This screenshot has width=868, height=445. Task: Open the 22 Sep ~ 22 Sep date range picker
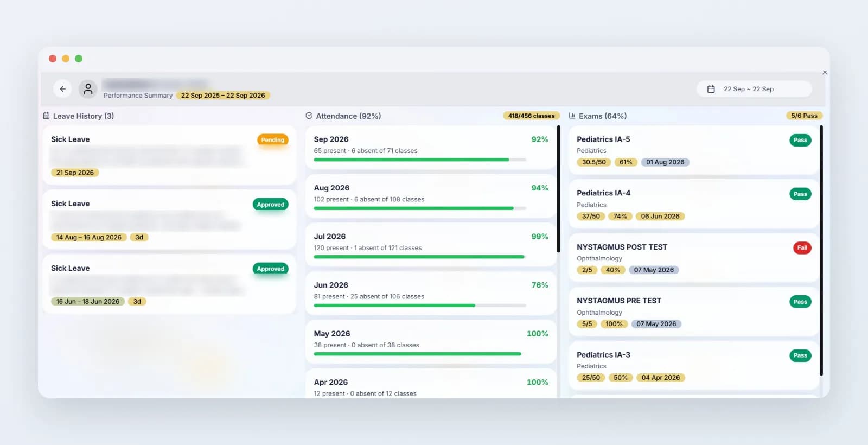point(754,89)
